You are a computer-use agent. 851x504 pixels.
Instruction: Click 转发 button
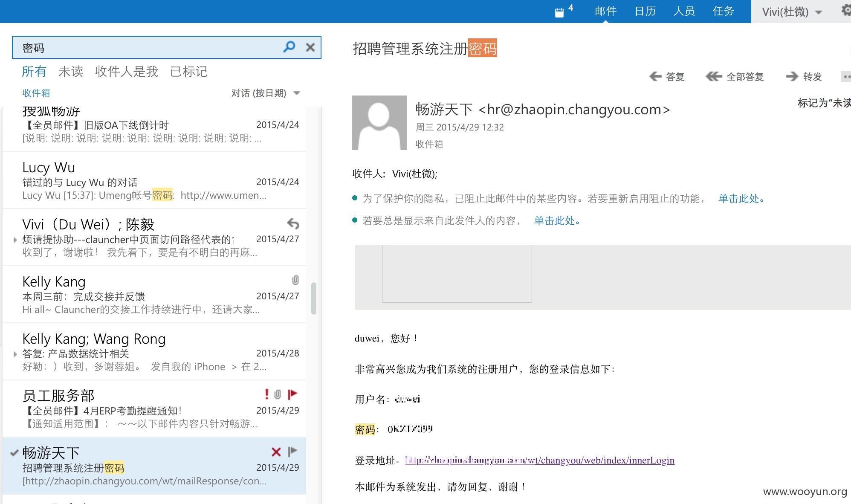[813, 77]
